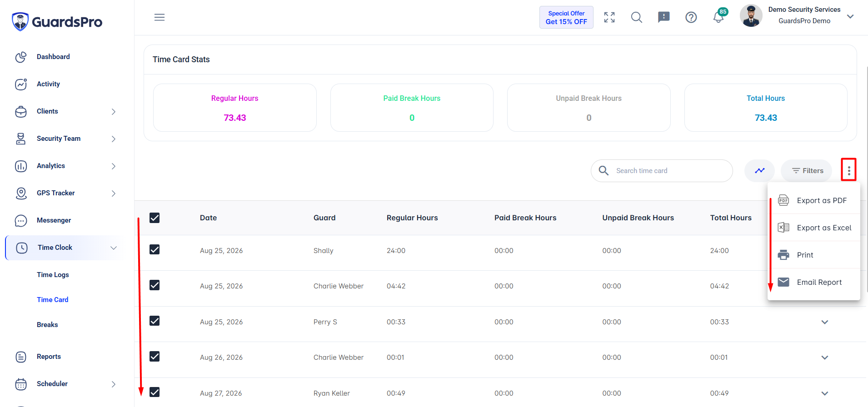The image size is (868, 407).
Task: Open Messenger from the sidebar
Action: (54, 220)
